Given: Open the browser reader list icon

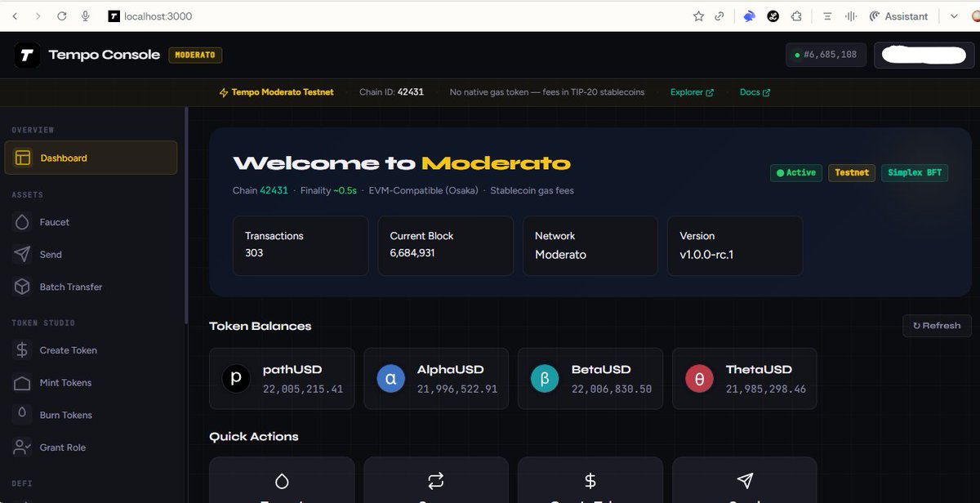Looking at the screenshot, I should [827, 16].
